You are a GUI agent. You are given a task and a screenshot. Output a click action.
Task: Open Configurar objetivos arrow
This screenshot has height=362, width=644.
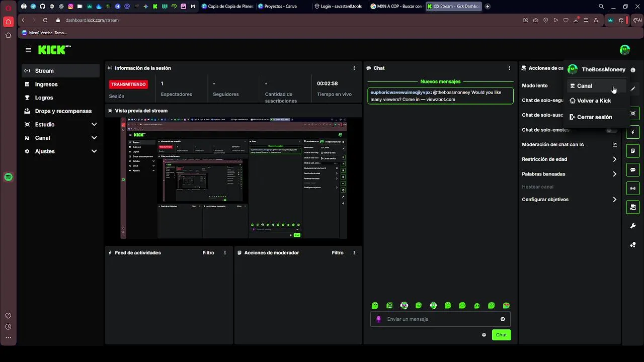[x=614, y=200]
